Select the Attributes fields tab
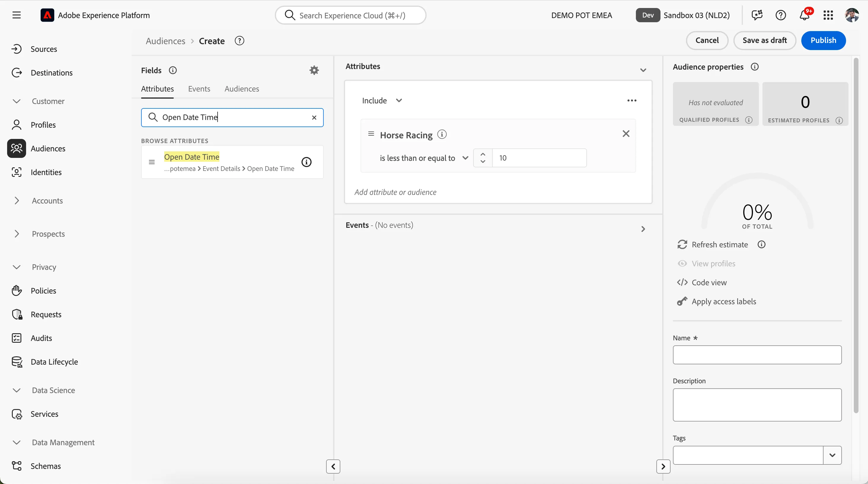The height and width of the screenshot is (484, 868). [x=157, y=89]
